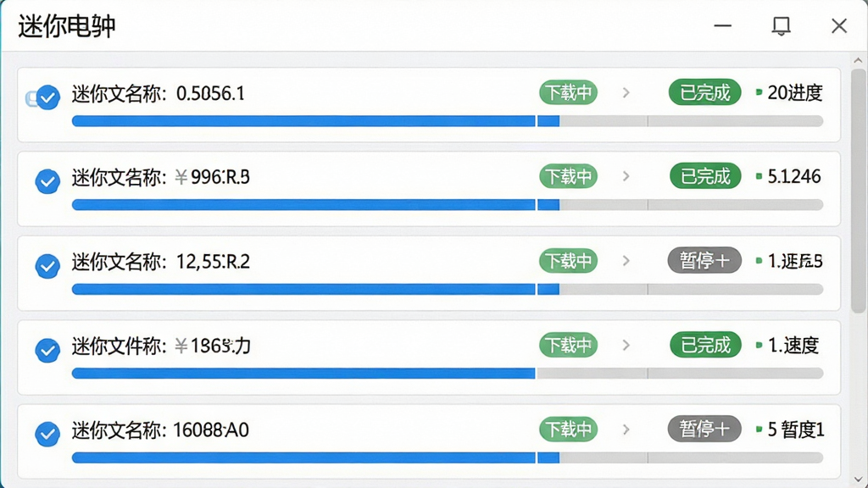Click 下载中 badge in the ￥1365 row
This screenshot has width=868, height=488.
tap(569, 345)
